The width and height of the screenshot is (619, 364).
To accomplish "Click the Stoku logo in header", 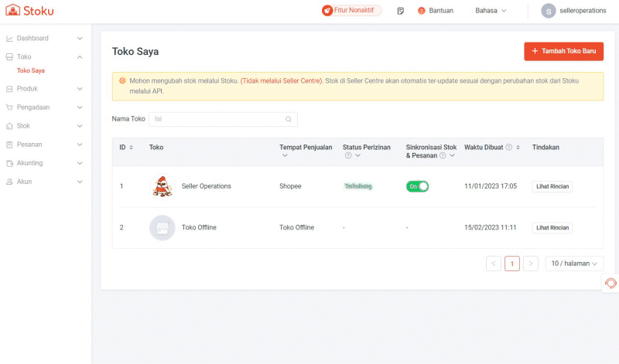I will coord(29,11).
